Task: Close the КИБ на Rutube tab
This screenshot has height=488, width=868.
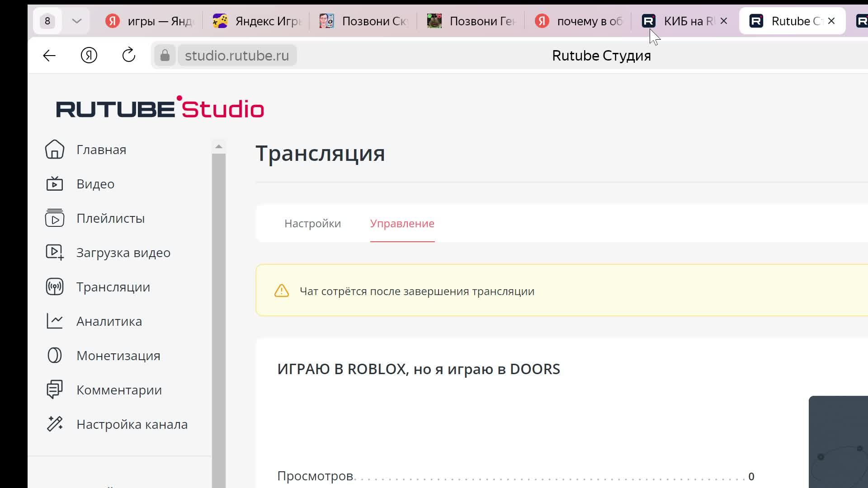Action: (724, 21)
